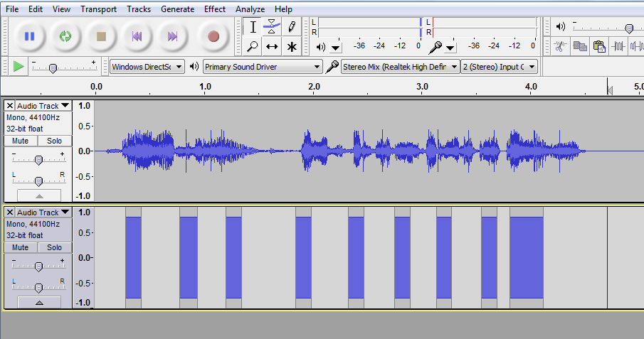Adjust the first track gain slider

(x=38, y=160)
